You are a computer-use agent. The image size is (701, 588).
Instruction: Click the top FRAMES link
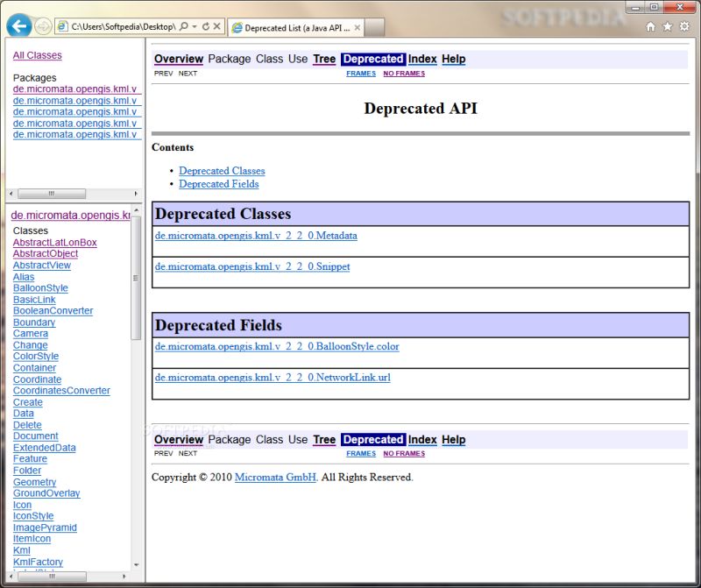[361, 74]
